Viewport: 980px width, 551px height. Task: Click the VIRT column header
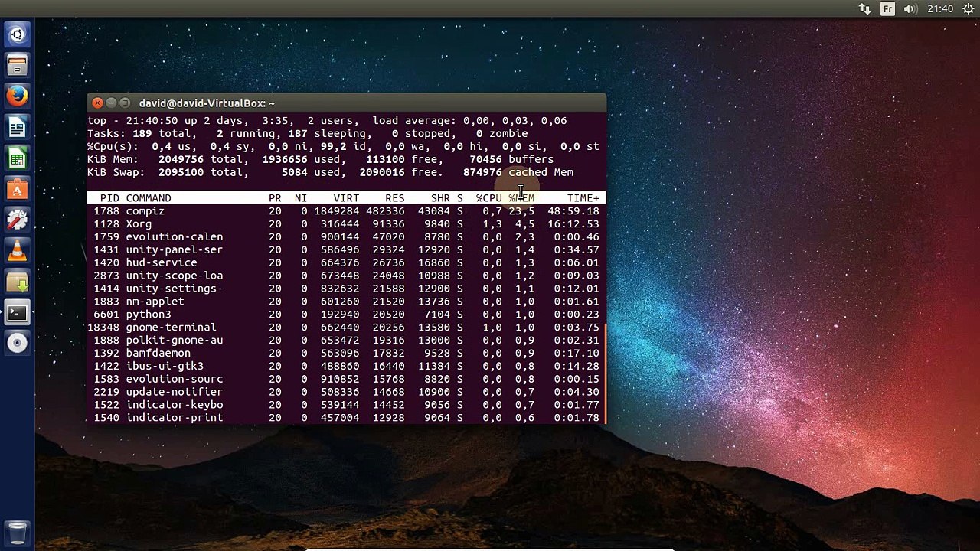(x=346, y=198)
